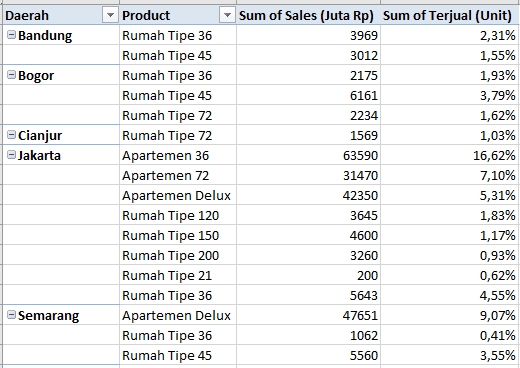Click Rumah Tipe 72 under Bogor

pyautogui.click(x=178, y=115)
